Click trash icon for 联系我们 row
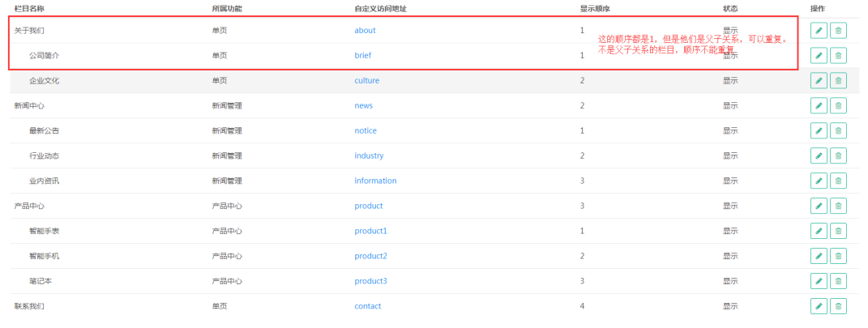The width and height of the screenshot is (868, 328). pyautogui.click(x=838, y=306)
